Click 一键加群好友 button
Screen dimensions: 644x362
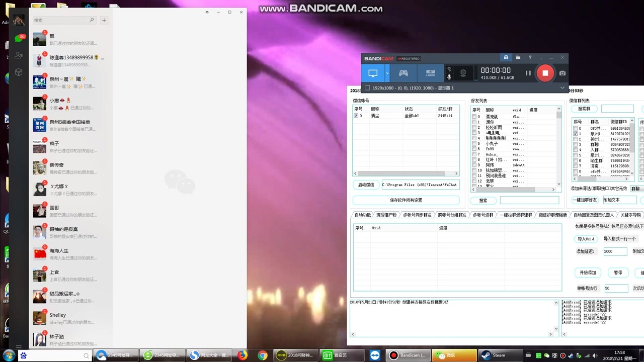point(584,200)
